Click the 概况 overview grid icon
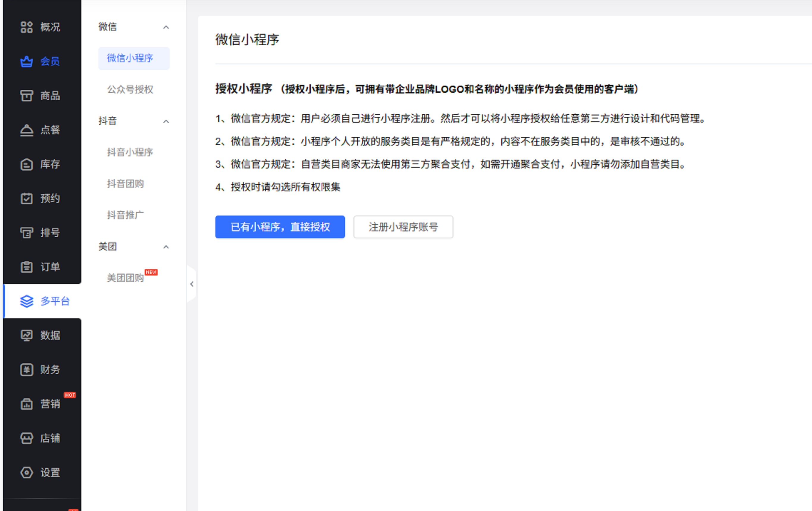 (x=27, y=27)
